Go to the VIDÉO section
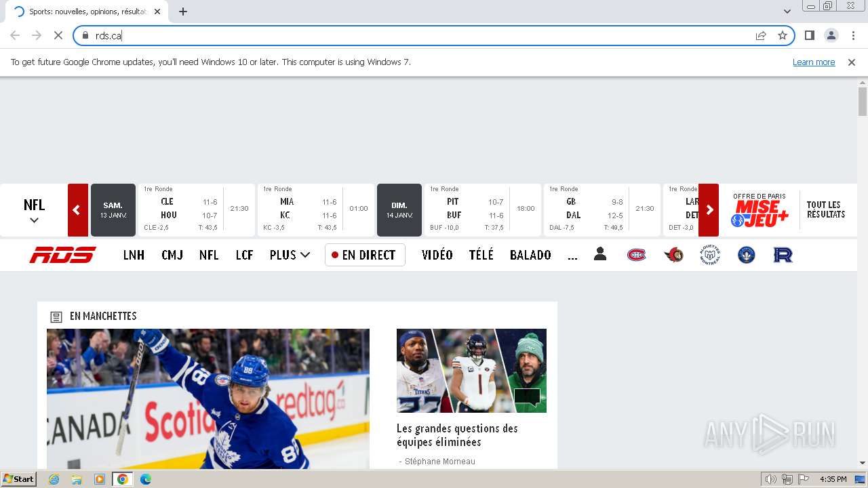 (x=437, y=255)
